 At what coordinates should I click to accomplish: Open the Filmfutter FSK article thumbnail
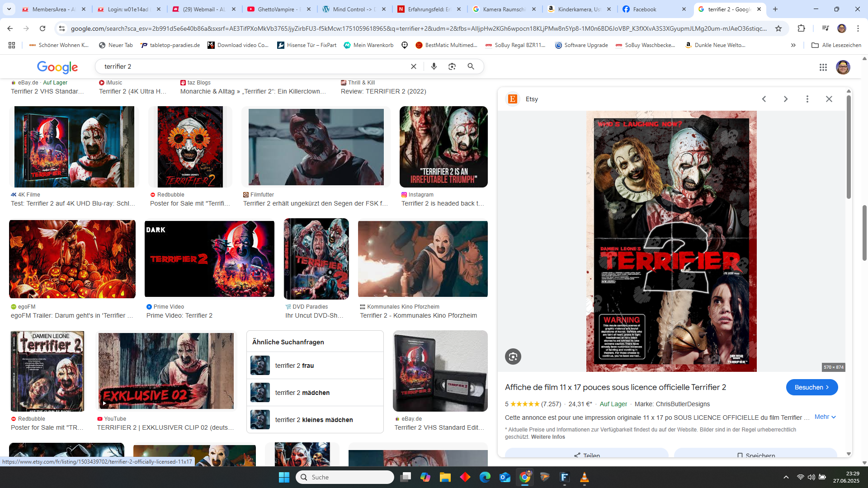click(316, 147)
